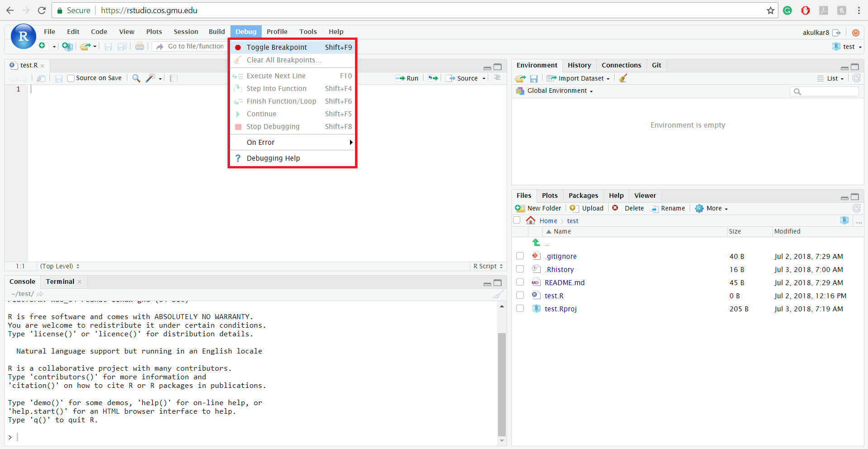Click the view current directory arrow in console
Viewport: 868px width, 449px height.
(40, 294)
